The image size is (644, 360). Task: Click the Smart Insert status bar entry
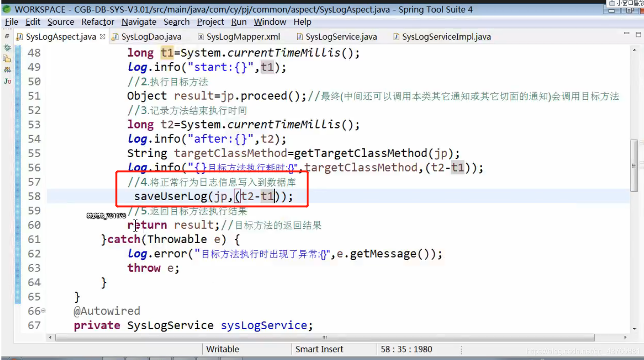tap(320, 349)
